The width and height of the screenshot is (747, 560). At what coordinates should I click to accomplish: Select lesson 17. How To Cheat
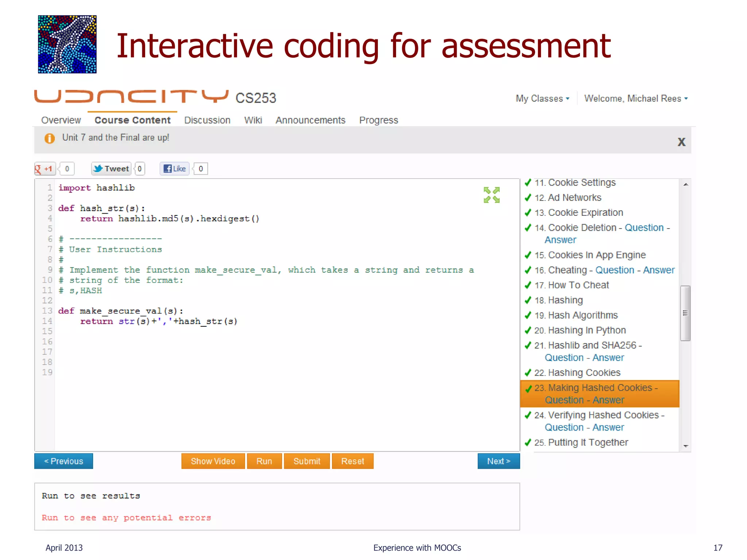pos(572,285)
